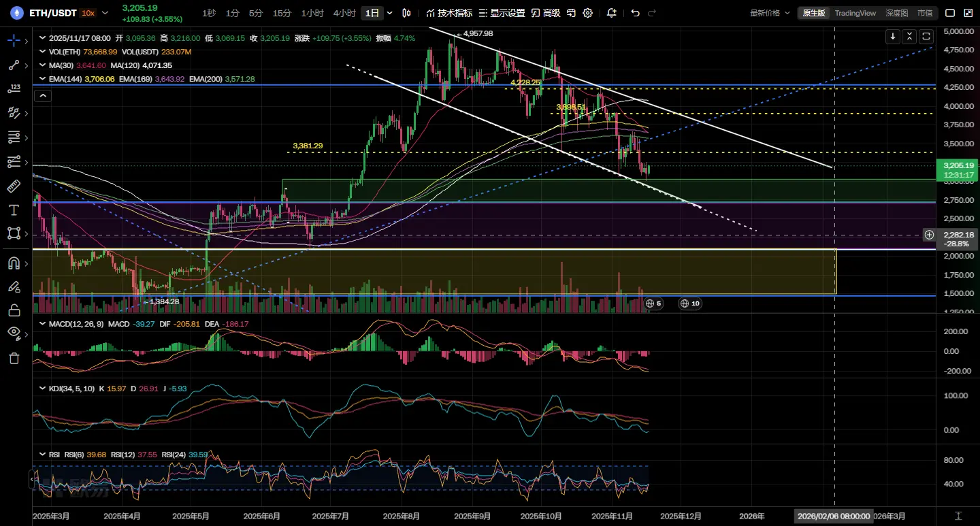Click the volume marker labeled 10
The width and height of the screenshot is (980, 526).
pyautogui.click(x=690, y=303)
